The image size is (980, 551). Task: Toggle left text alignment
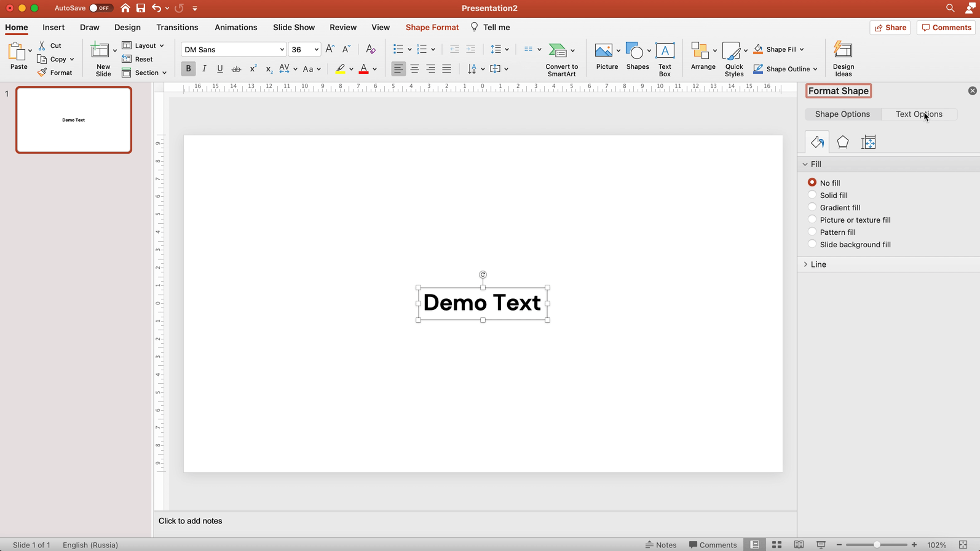[398, 69]
